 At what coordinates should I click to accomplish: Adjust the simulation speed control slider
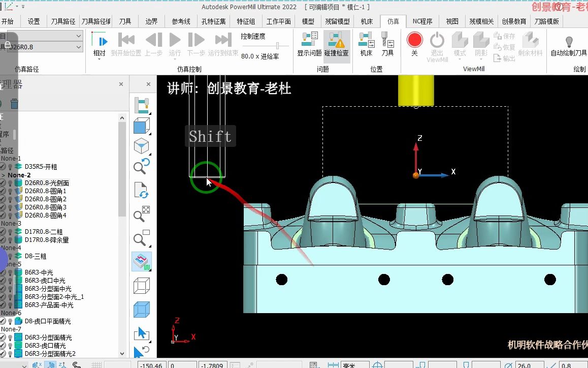277,46
